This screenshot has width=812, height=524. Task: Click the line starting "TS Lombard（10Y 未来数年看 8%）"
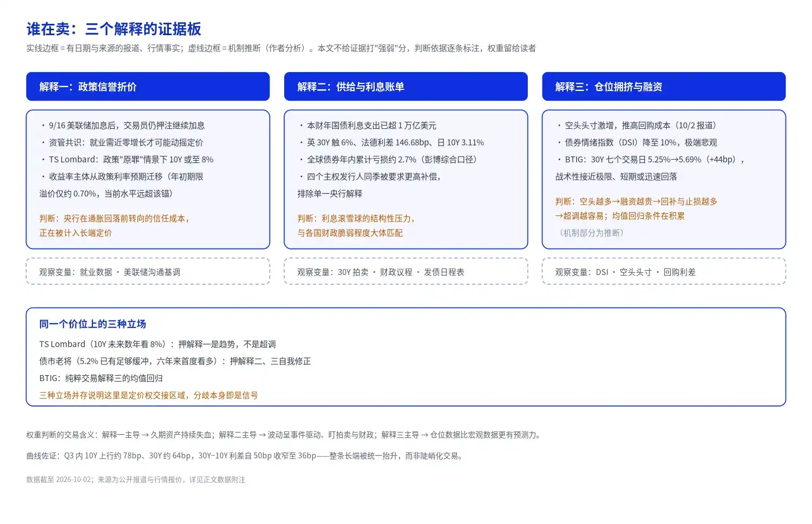point(158,344)
